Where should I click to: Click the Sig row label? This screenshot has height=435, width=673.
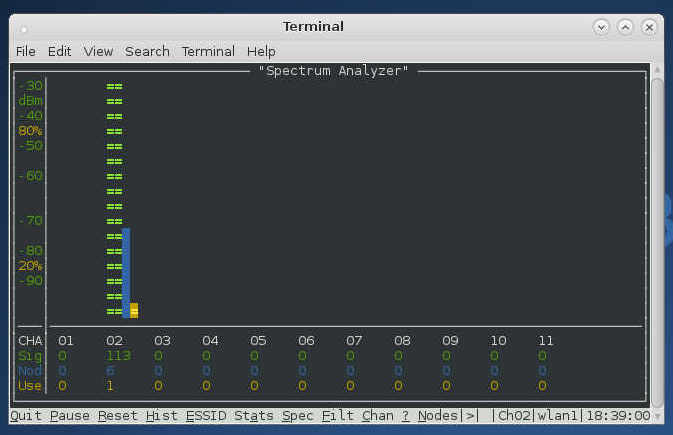pos(30,356)
